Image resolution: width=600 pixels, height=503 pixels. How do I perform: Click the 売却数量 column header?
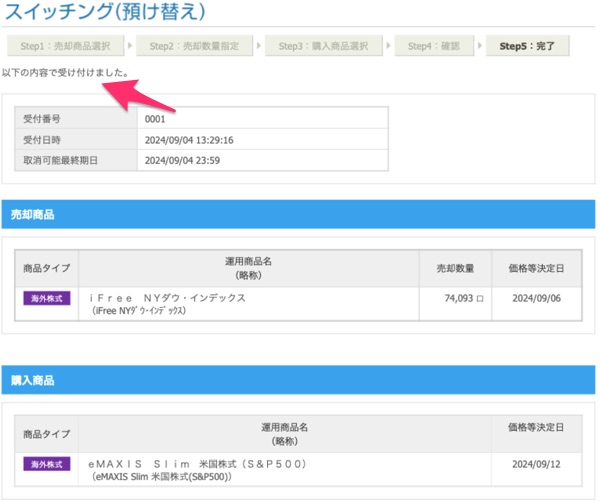click(x=455, y=269)
